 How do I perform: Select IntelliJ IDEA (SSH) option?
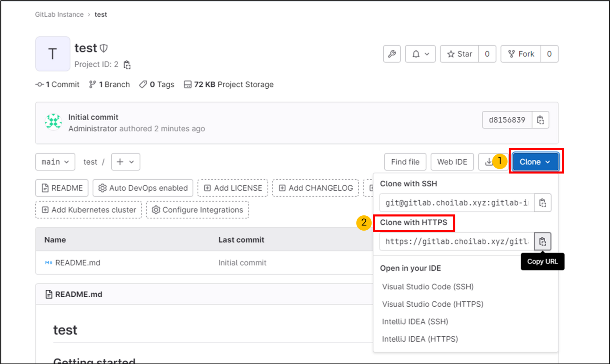click(x=415, y=322)
